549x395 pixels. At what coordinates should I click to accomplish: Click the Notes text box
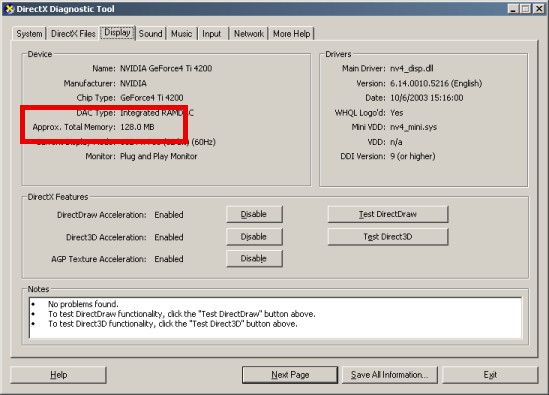pyautogui.click(x=275, y=318)
